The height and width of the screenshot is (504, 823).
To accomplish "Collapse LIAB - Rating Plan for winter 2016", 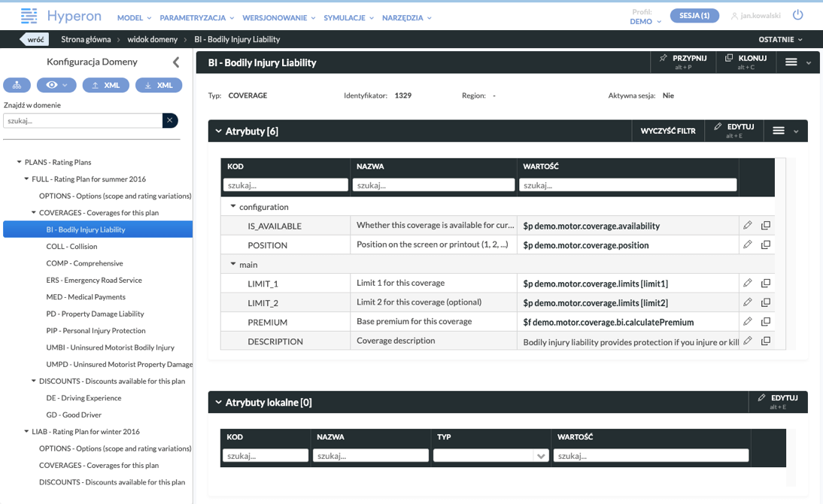I will click(26, 432).
